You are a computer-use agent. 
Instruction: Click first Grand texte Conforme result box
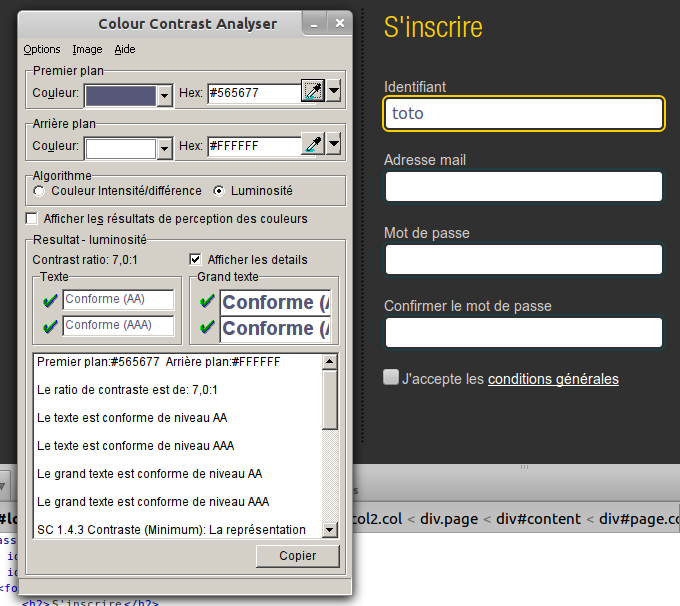coord(276,302)
